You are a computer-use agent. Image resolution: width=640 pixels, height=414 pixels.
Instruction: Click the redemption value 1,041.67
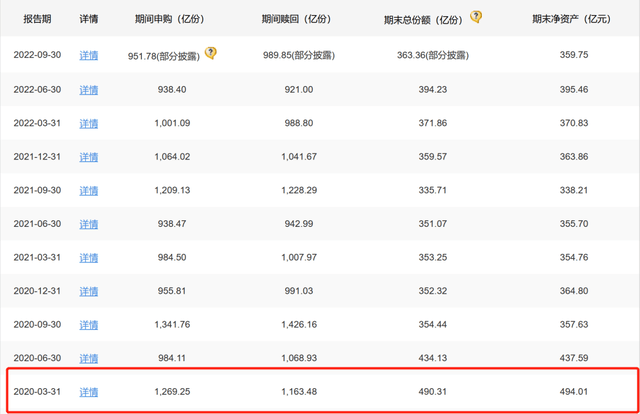(x=299, y=156)
